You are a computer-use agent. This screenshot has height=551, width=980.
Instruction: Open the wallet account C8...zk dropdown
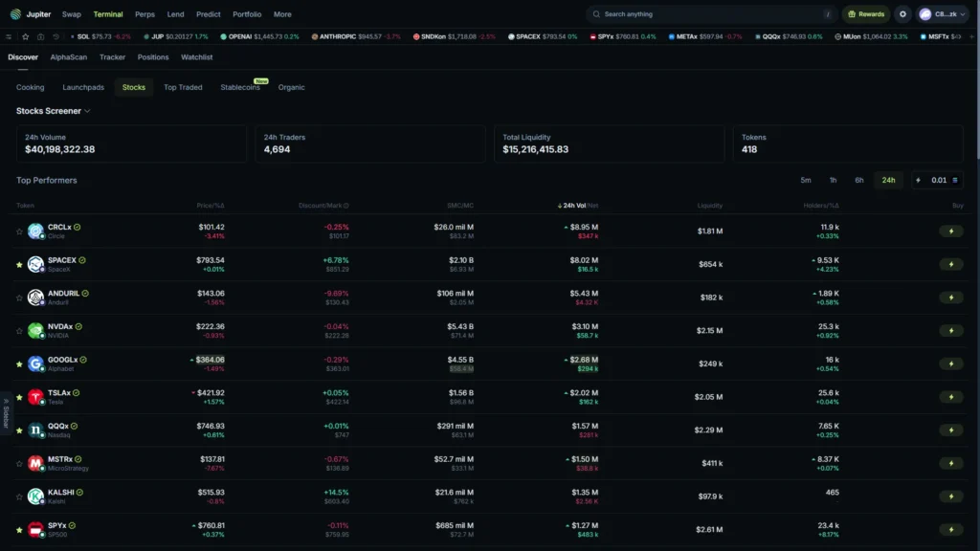942,14
